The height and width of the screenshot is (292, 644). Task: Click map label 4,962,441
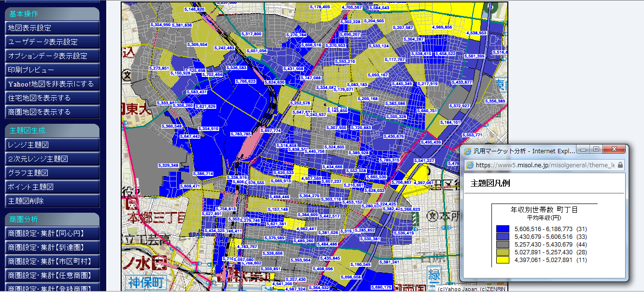(306, 229)
